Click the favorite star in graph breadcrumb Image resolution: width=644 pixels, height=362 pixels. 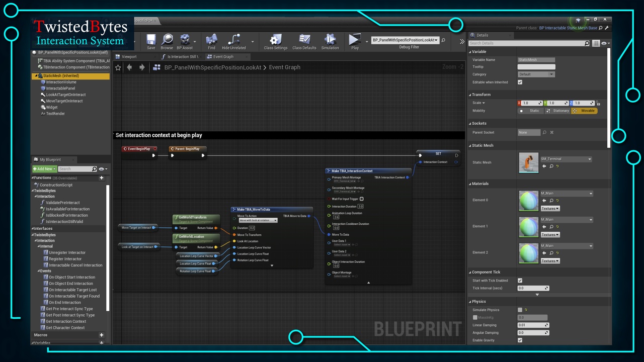pos(118,67)
